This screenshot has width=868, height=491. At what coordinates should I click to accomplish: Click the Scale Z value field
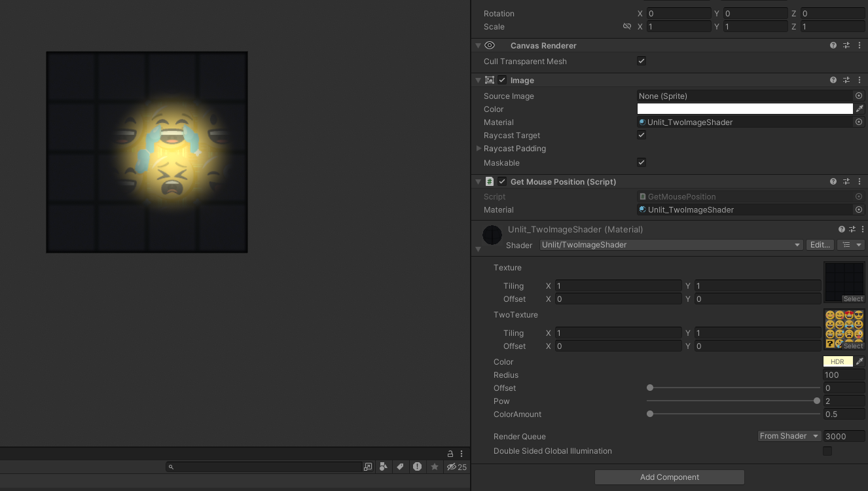pos(833,27)
